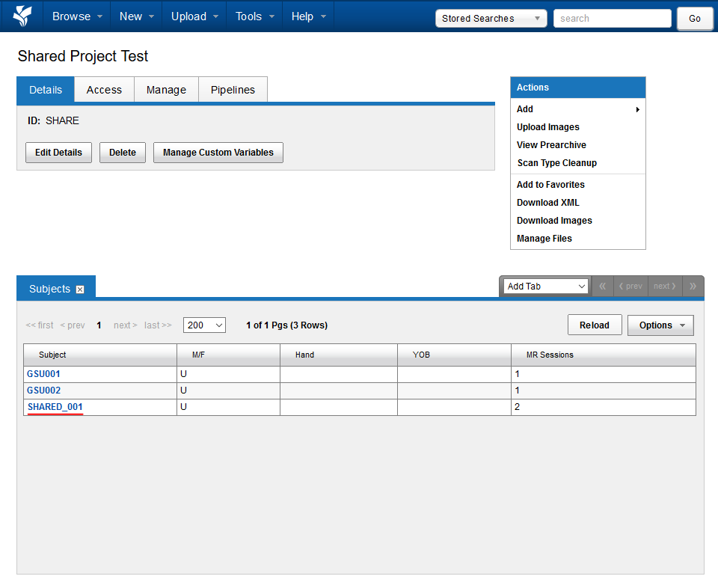
Task: Switch to the Pipelines tab
Action: point(233,90)
